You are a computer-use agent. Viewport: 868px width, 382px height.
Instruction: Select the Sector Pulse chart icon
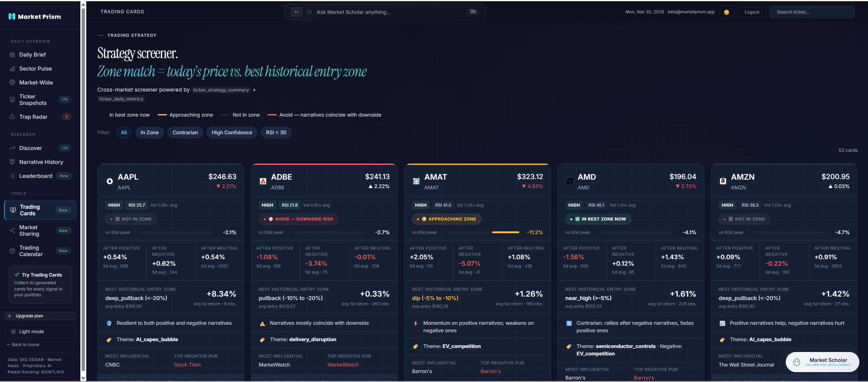[12, 68]
